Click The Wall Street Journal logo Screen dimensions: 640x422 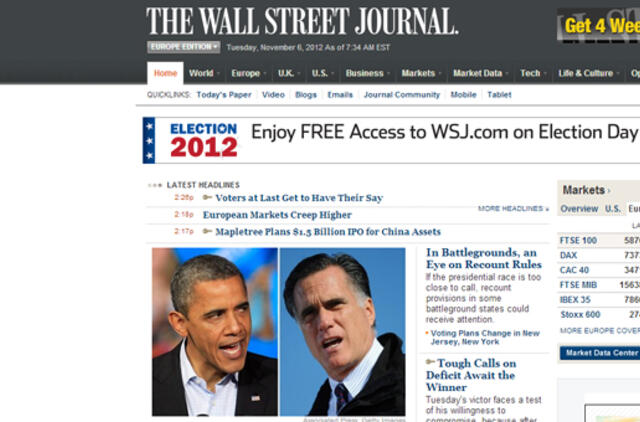tap(302, 21)
